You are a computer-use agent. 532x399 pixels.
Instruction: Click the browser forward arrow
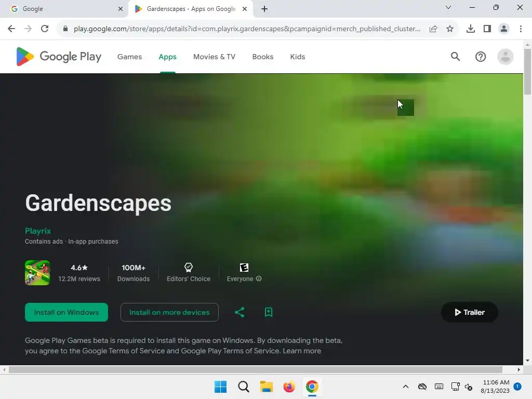pyautogui.click(x=28, y=29)
